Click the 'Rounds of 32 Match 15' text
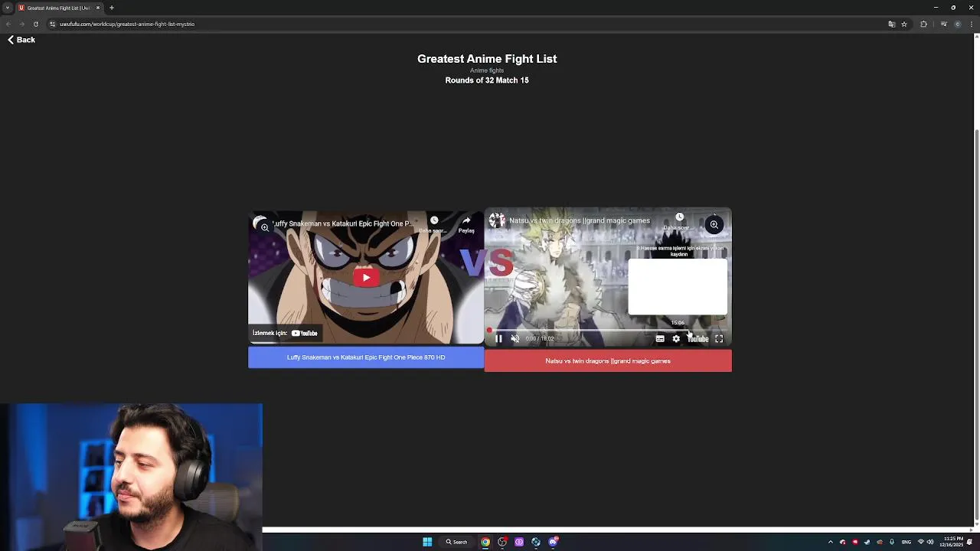 point(487,80)
